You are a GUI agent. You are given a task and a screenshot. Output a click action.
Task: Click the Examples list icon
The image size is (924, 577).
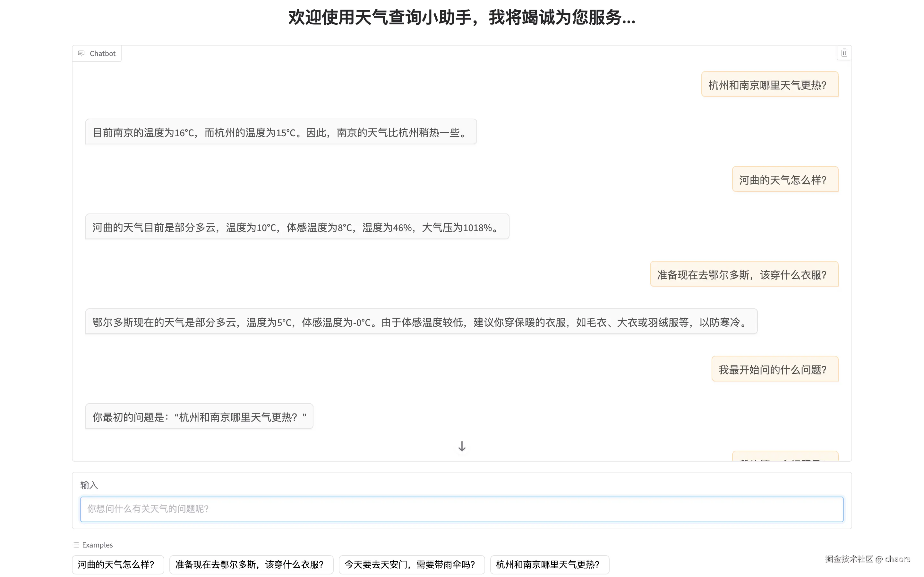(76, 545)
